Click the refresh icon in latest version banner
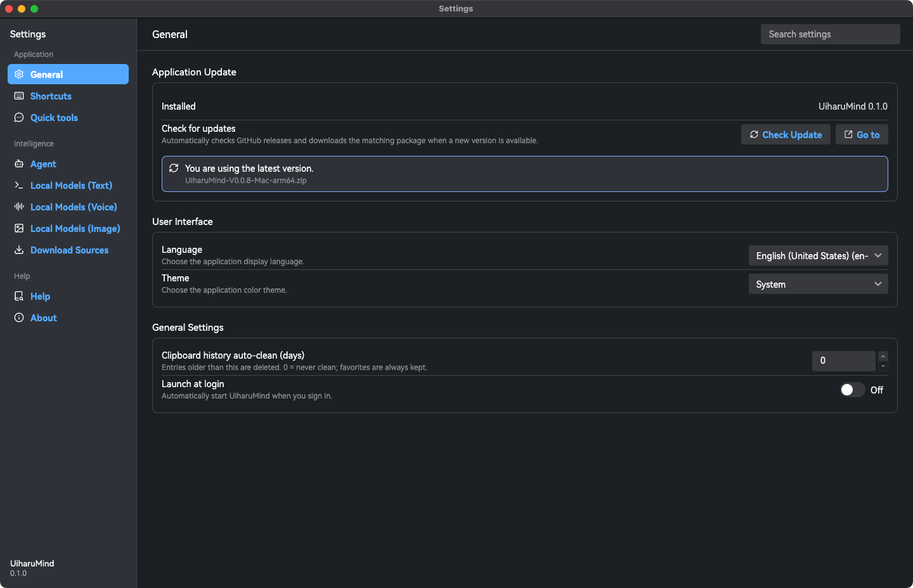This screenshot has width=913, height=588. [174, 168]
